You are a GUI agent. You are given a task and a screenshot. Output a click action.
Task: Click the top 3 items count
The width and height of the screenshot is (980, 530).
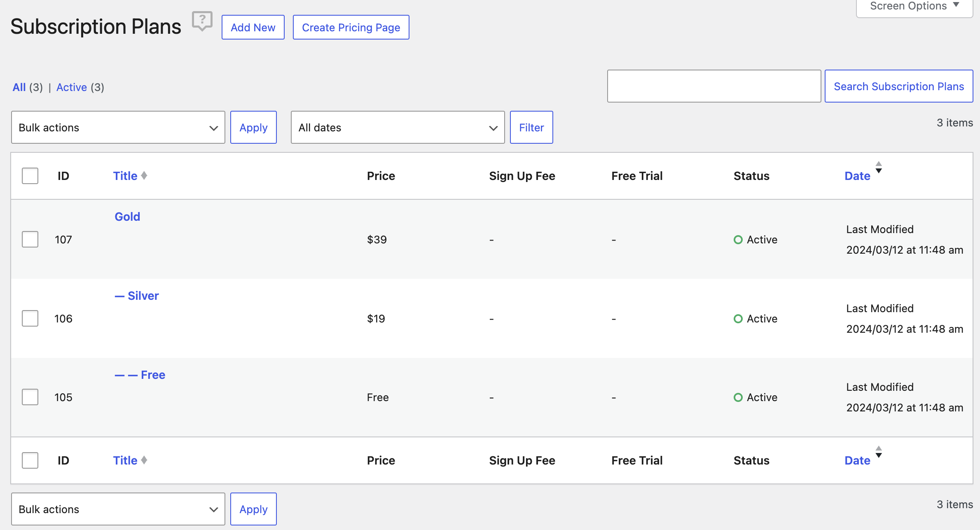955,123
